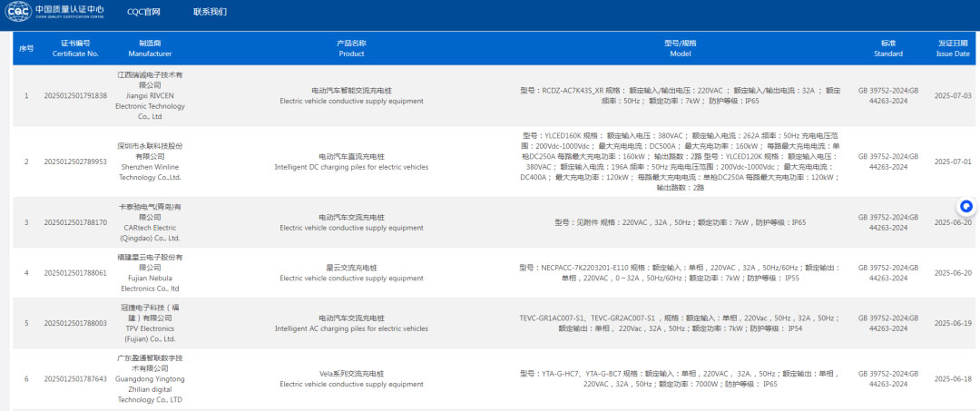Select certificate number 2025012501788170
The height and width of the screenshot is (411, 980).
pyautogui.click(x=75, y=222)
